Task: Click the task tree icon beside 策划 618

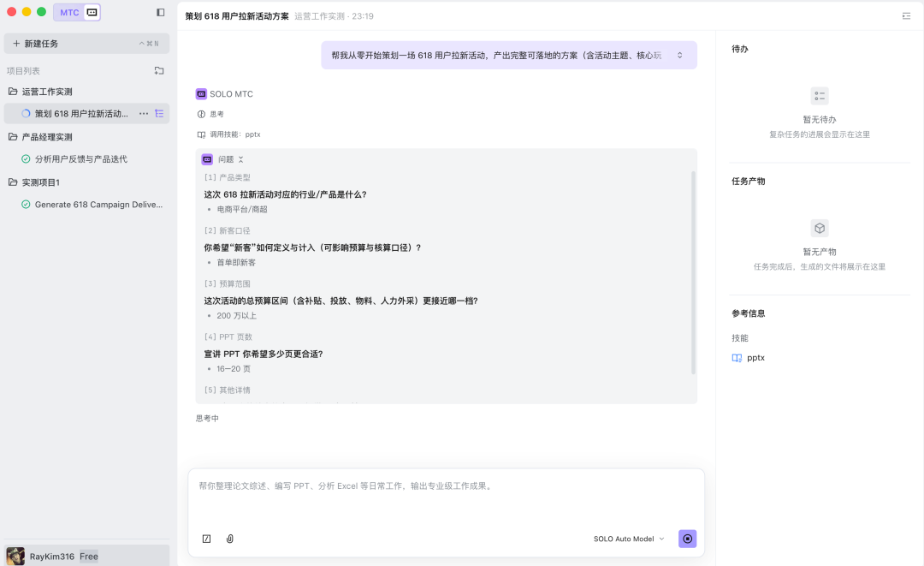Action: coord(159,114)
